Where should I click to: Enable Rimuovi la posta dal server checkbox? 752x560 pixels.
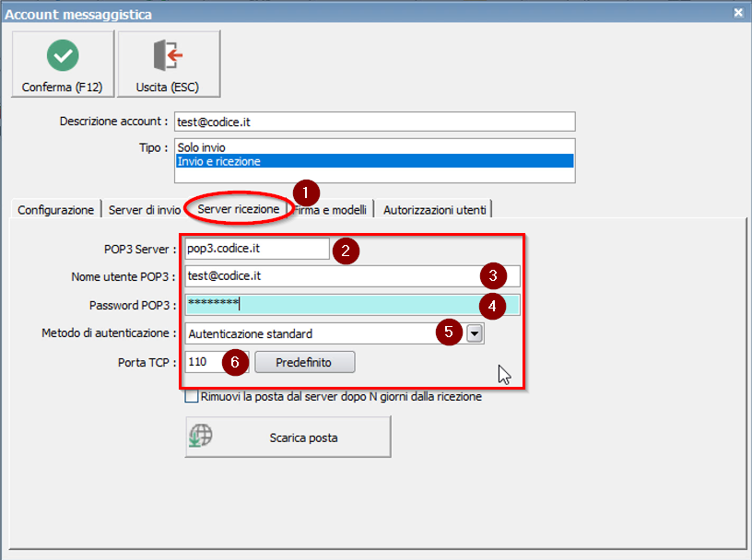192,396
